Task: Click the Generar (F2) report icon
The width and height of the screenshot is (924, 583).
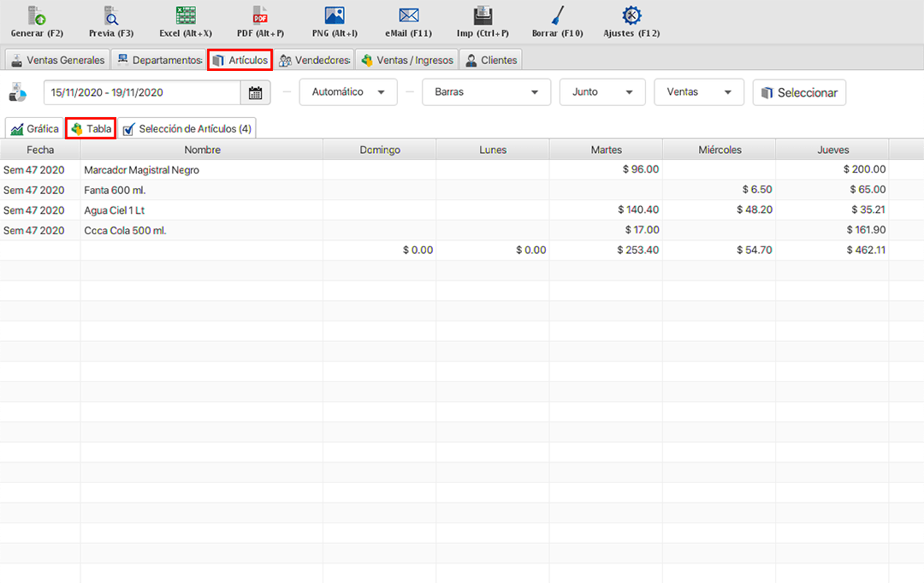Action: (37, 16)
